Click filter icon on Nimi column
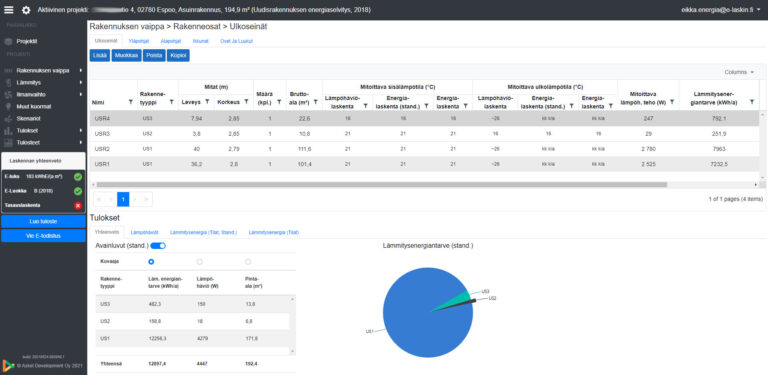This screenshot has width=768, height=375. point(130,102)
